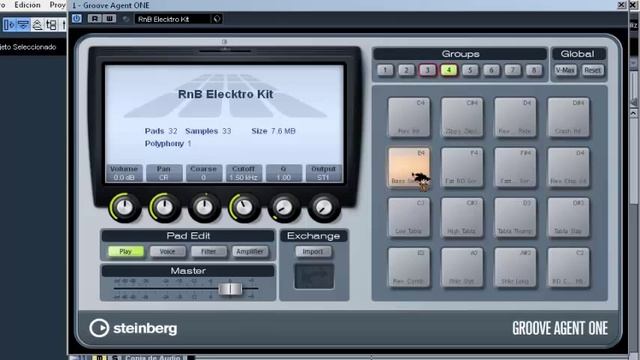
Task: Click the Steinberg logo
Action: (133, 328)
